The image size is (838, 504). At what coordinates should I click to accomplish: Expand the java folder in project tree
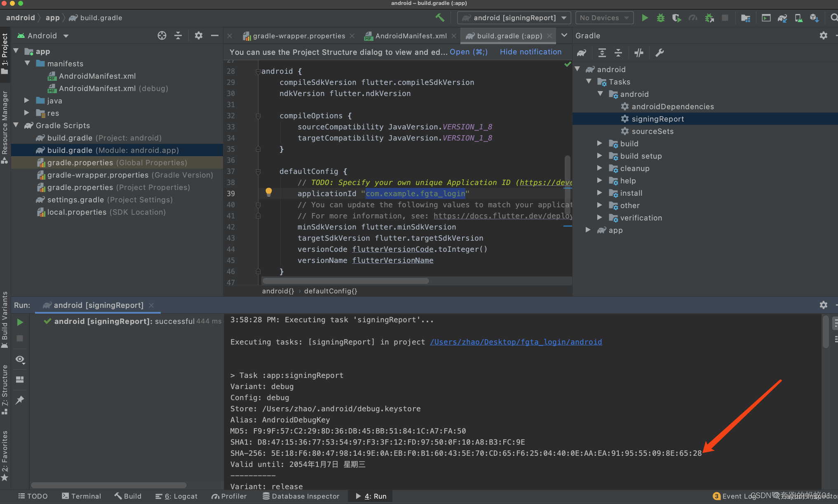[27, 101]
